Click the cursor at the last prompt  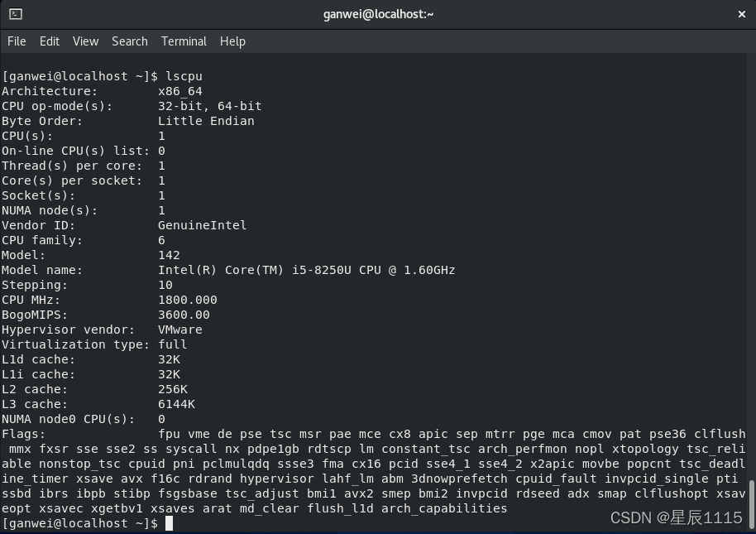pyautogui.click(x=169, y=523)
